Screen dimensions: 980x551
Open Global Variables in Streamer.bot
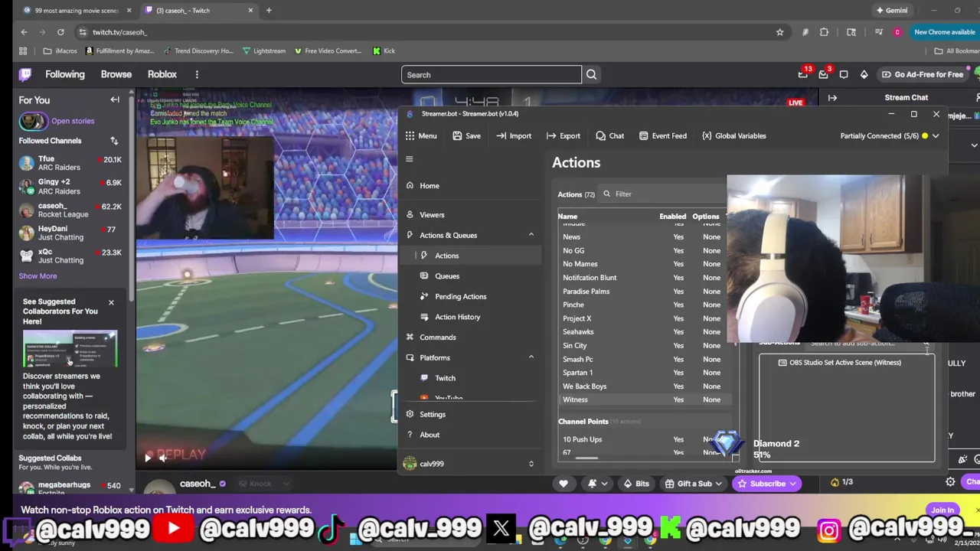(733, 135)
